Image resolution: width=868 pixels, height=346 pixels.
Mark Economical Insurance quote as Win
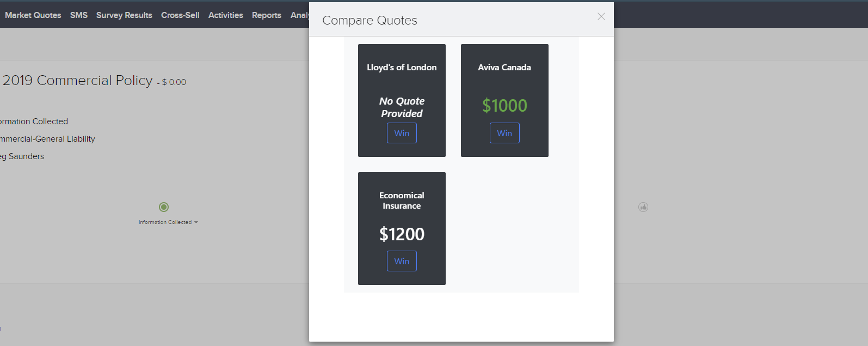click(402, 261)
